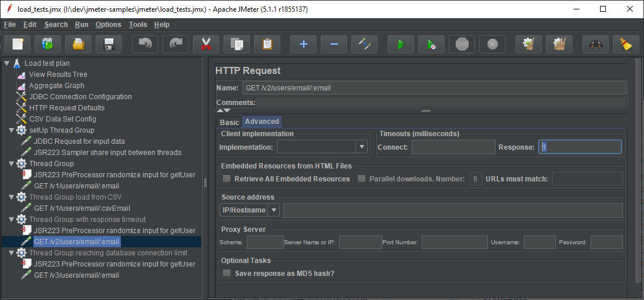The height and width of the screenshot is (300, 644).
Task: Click the Undo arrow toolbar icon
Action: (x=145, y=44)
